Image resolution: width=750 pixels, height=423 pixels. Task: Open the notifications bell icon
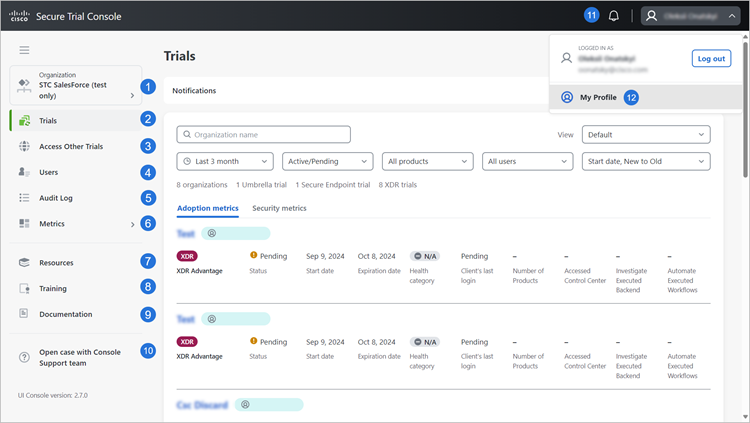tap(614, 16)
